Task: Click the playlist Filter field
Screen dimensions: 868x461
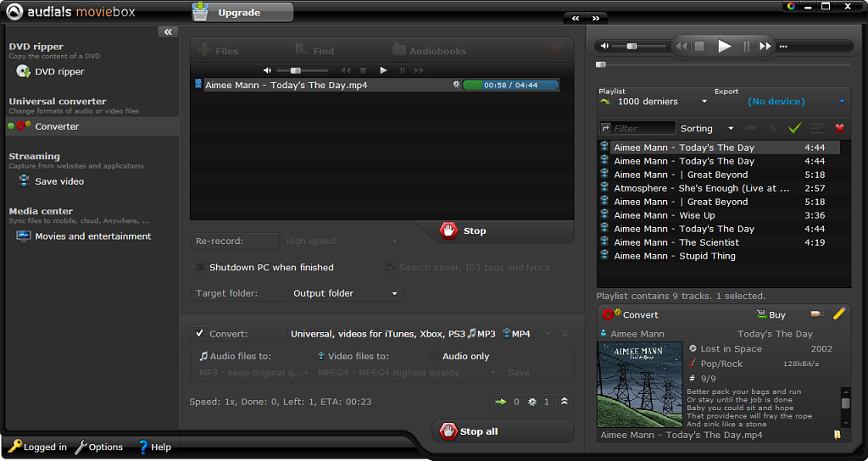Action: pyautogui.click(x=643, y=129)
